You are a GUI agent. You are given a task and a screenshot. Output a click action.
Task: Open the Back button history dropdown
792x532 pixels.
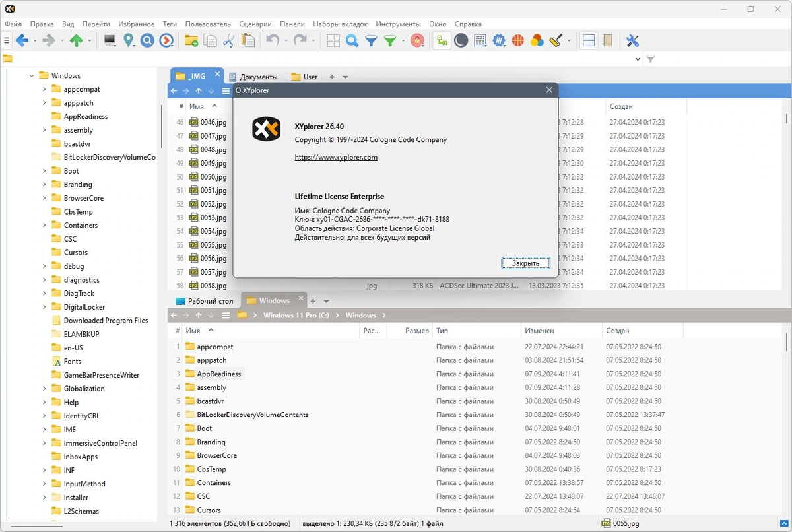34,41
